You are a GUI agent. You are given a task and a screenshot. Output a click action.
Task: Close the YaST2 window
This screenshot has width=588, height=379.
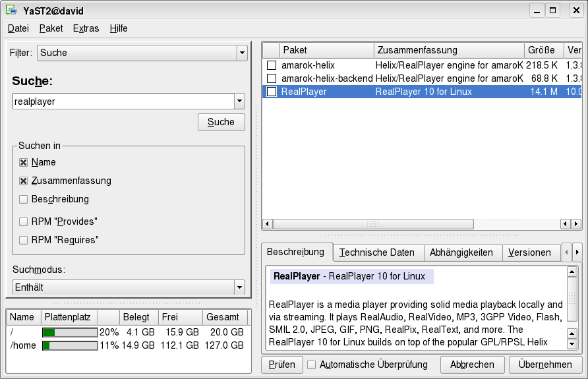(576, 11)
